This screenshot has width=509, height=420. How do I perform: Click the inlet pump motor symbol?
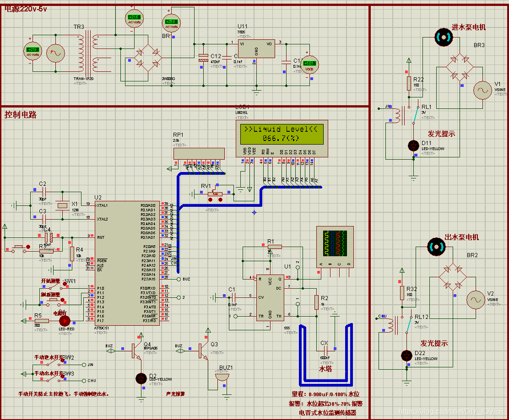coord(444,38)
